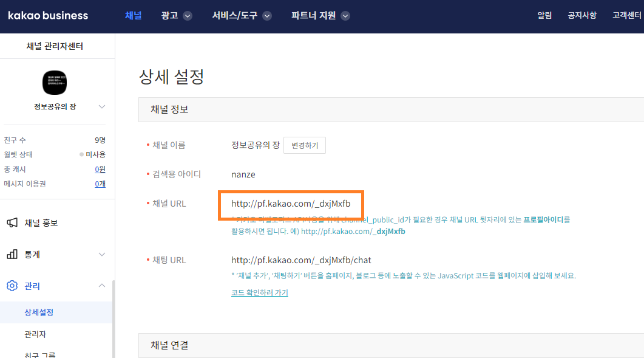The width and height of the screenshot is (644, 358).
Task: Click the 변경하기 button for channel name
Action: pyautogui.click(x=305, y=145)
